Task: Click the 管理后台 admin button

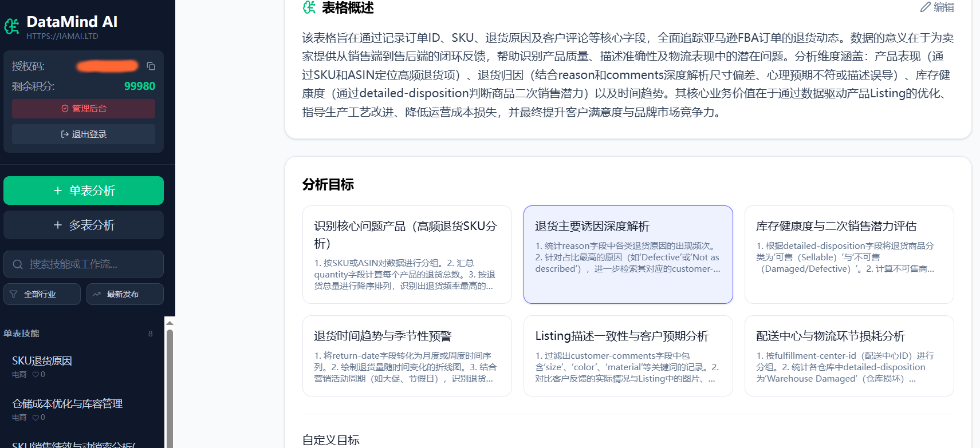Action: pyautogui.click(x=84, y=109)
